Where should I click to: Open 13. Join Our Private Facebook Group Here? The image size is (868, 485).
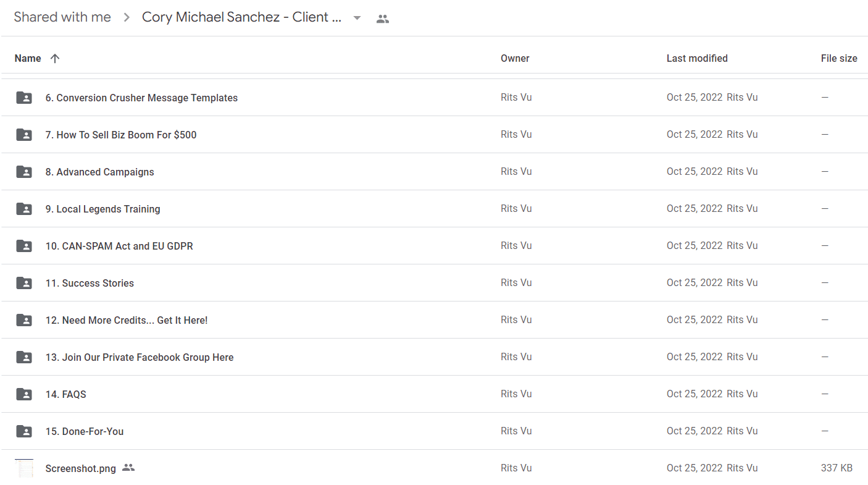(140, 357)
